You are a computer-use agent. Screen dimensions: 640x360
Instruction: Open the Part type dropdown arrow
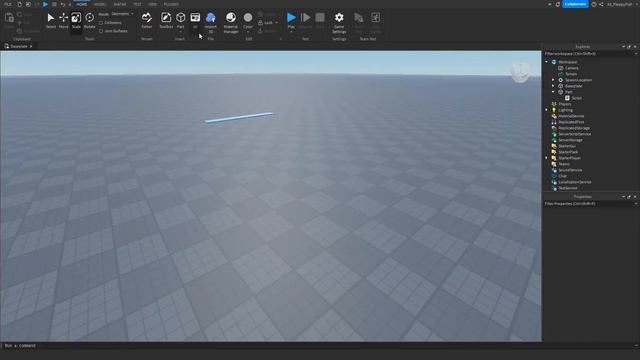[180, 32]
